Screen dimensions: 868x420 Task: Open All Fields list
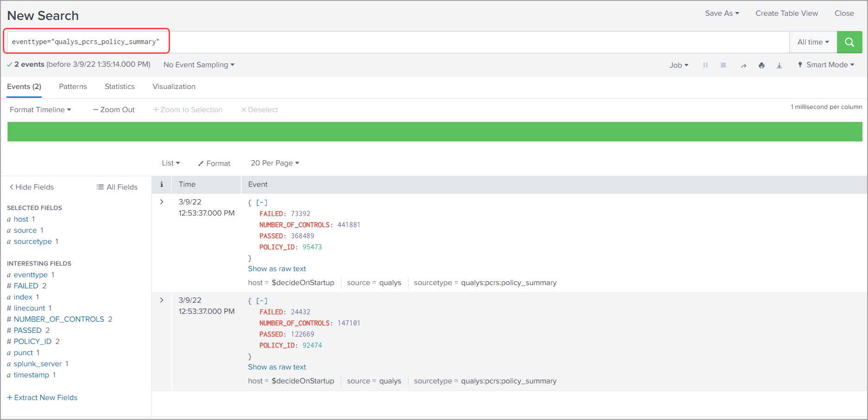(117, 187)
